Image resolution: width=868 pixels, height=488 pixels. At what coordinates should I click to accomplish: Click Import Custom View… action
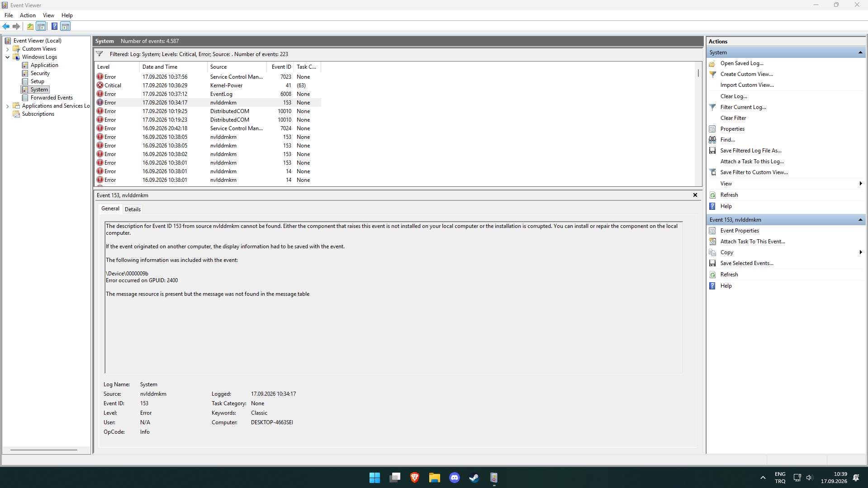pyautogui.click(x=747, y=85)
